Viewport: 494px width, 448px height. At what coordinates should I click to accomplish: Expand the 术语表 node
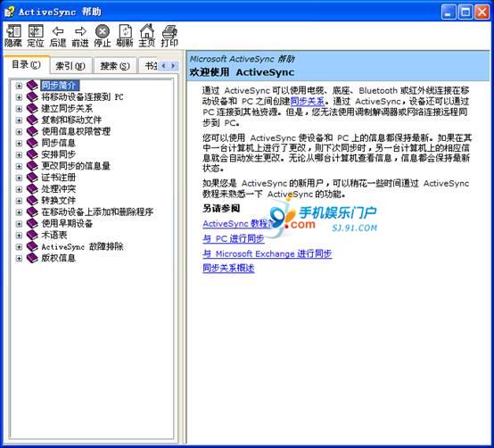[x=19, y=236]
